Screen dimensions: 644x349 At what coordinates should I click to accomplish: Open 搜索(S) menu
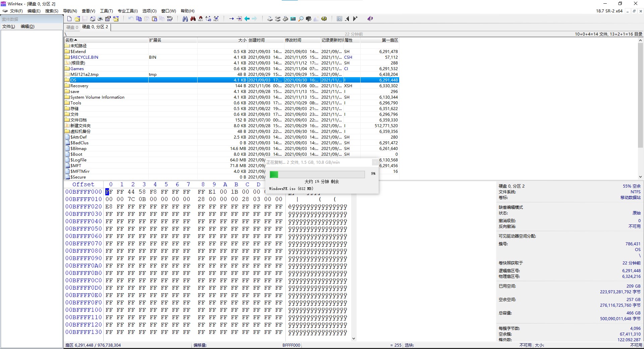click(x=52, y=11)
